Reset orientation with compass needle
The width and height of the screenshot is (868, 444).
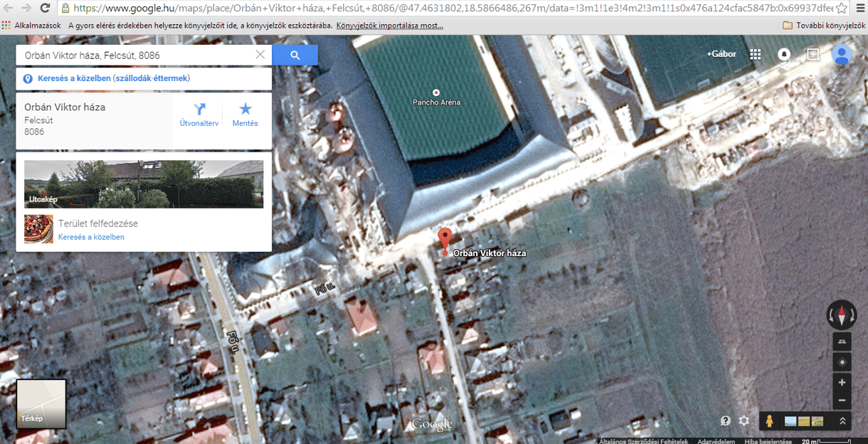click(842, 314)
